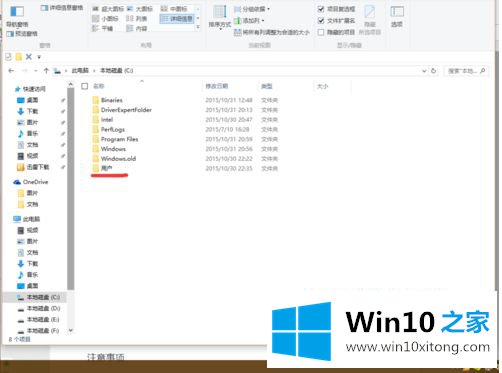Toggle the Details pane (详细信息窗格) button
The image size is (502, 373).
coord(62,8)
